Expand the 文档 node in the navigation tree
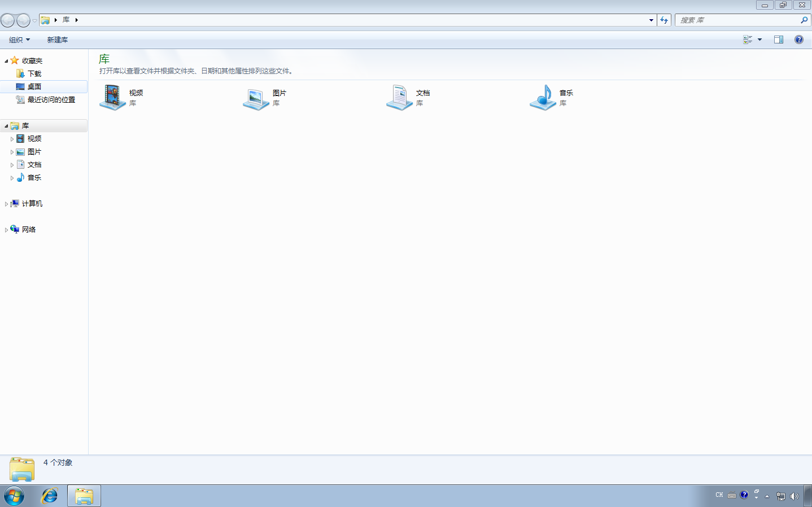Image resolution: width=812 pixels, height=507 pixels. 12,165
